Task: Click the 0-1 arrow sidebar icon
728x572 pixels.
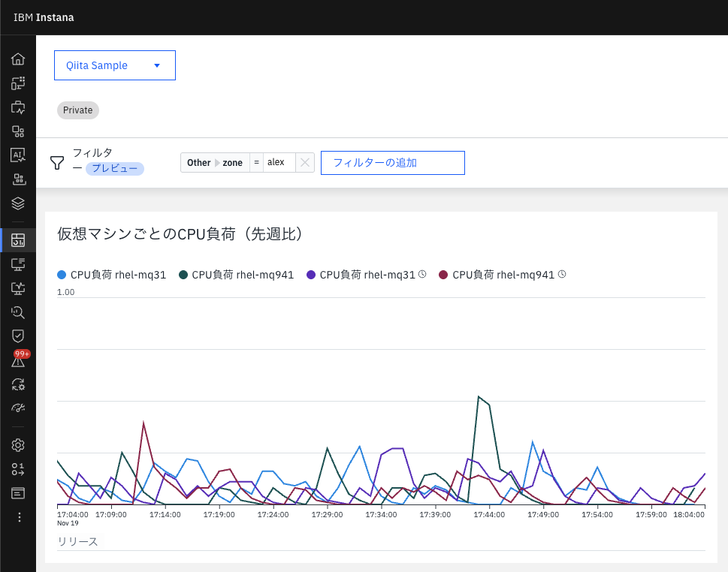Action: tap(17, 469)
